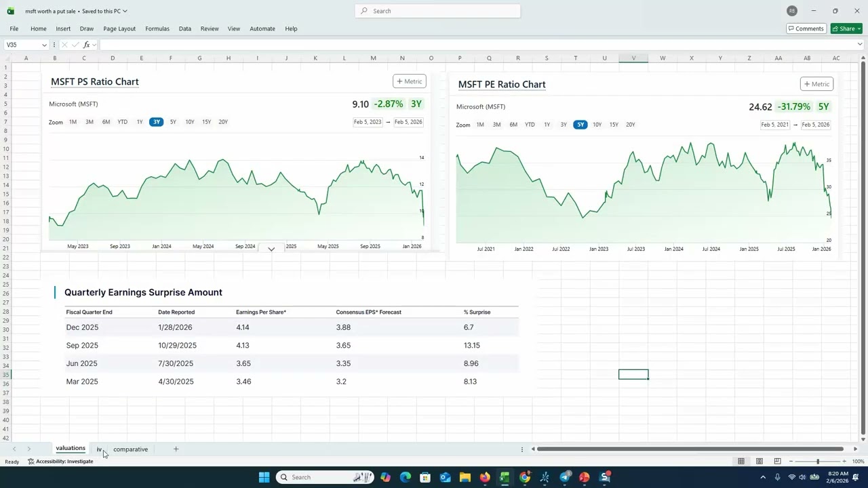Open Google Chrome from the taskbar

525,477
